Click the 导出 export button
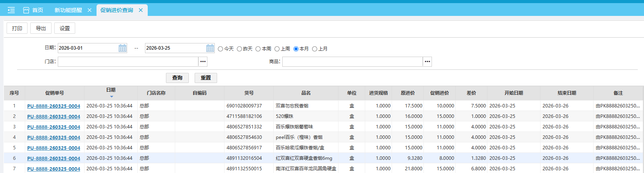Viewport: 644px width, 173px height. tap(41, 28)
